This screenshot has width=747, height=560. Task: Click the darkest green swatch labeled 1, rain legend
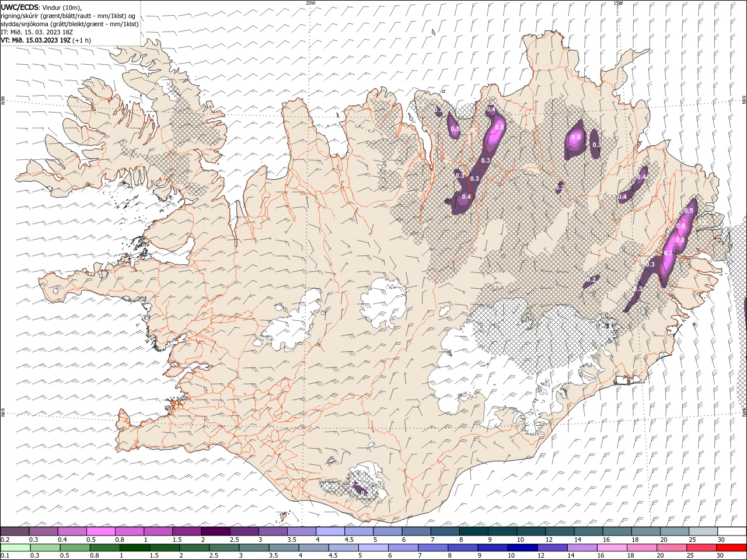pyautogui.click(x=135, y=548)
